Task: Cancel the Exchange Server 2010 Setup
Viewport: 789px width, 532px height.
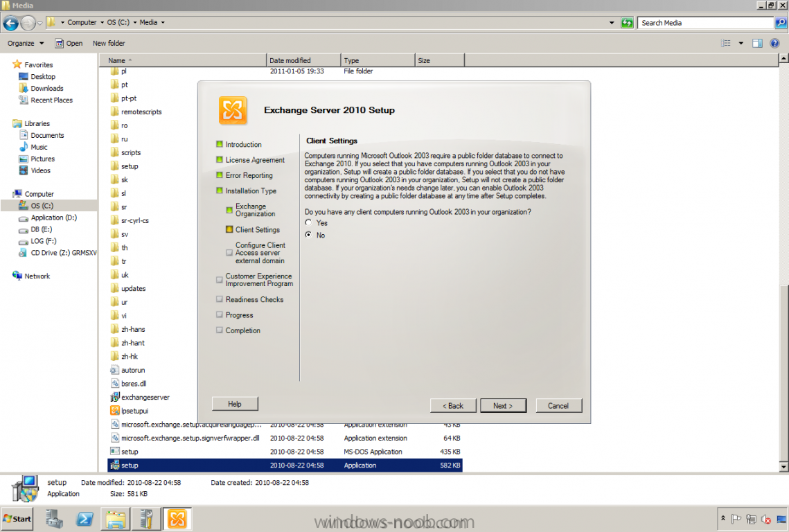Action: coord(558,406)
